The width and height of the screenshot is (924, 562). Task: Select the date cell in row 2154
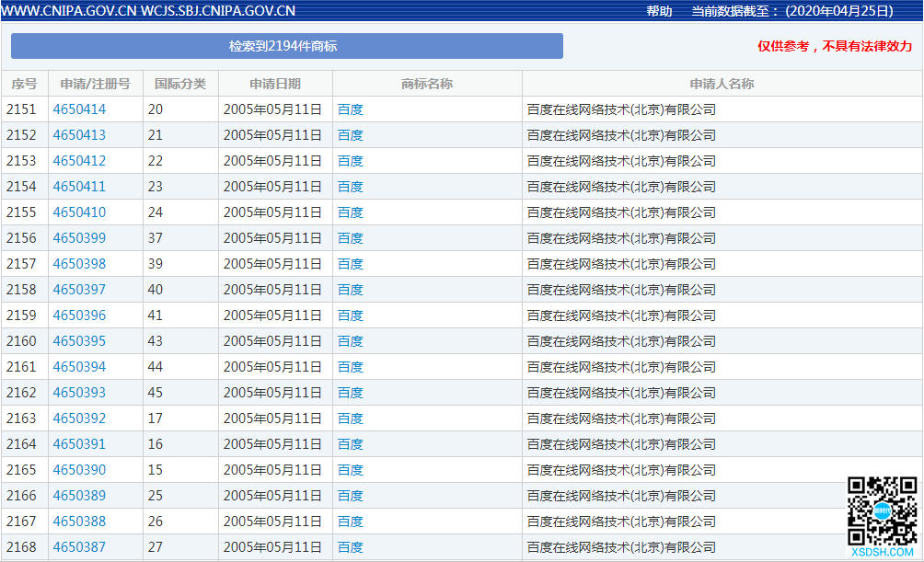[275, 187]
